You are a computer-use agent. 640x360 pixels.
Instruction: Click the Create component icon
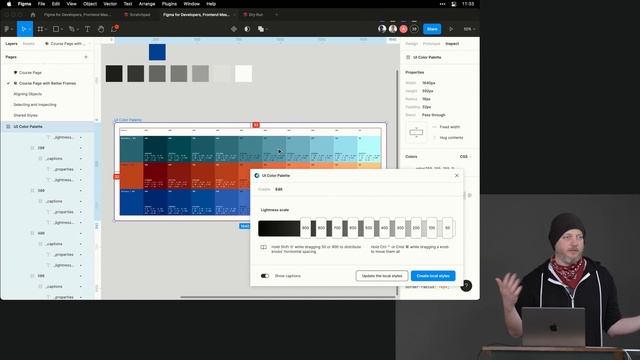(234, 29)
